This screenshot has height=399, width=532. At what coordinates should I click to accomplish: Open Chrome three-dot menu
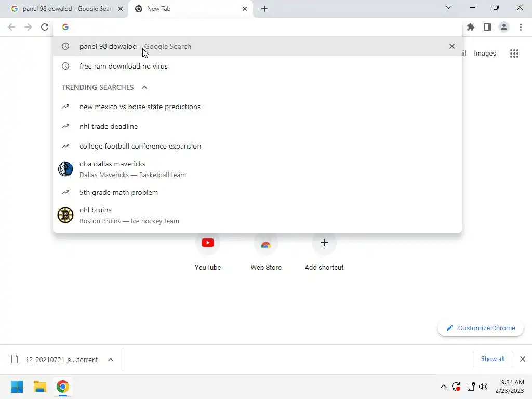[x=521, y=27]
